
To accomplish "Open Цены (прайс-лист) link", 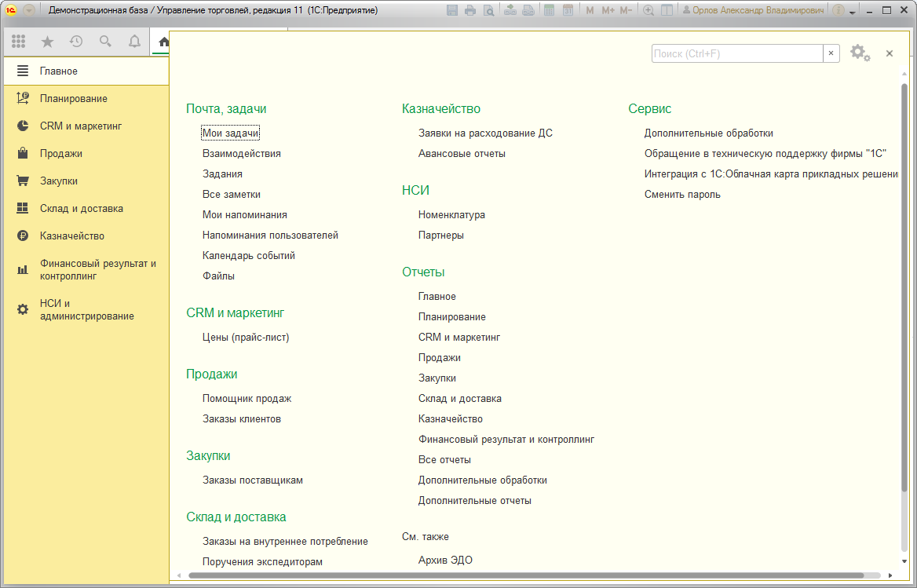I will click(246, 338).
